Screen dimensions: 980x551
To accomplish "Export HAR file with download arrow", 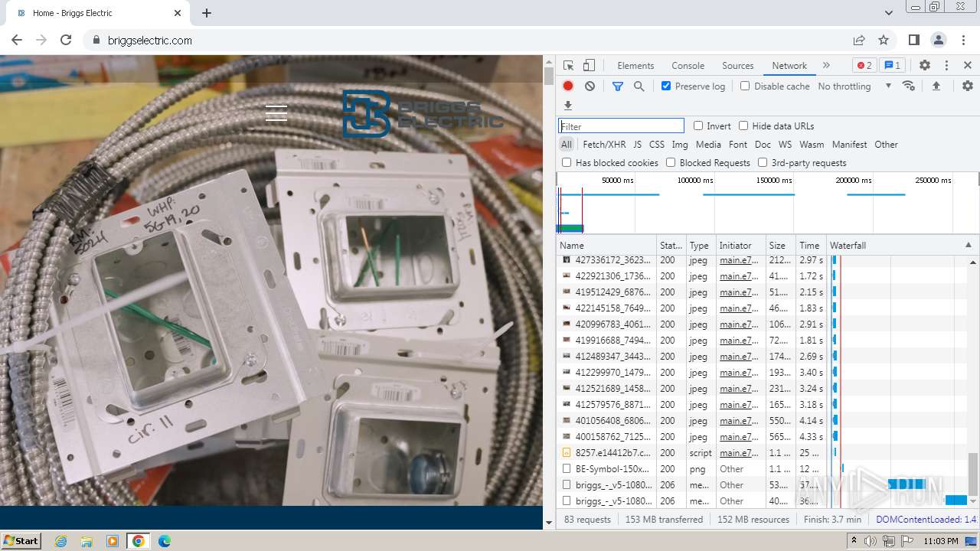I will 568,106.
